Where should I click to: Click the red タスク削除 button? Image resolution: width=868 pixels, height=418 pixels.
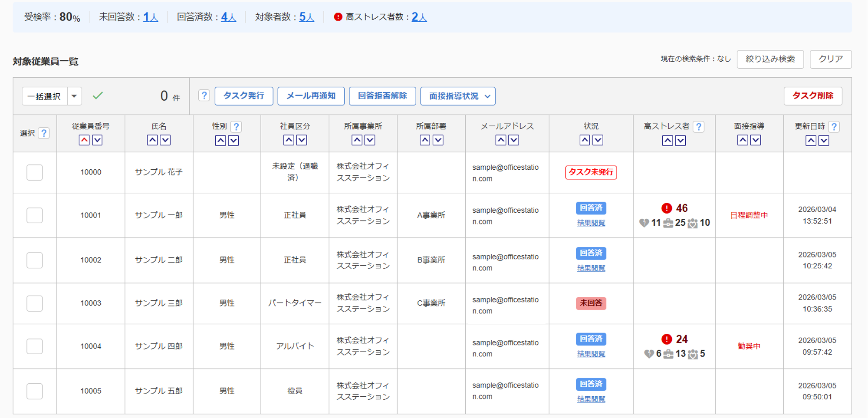pos(812,96)
